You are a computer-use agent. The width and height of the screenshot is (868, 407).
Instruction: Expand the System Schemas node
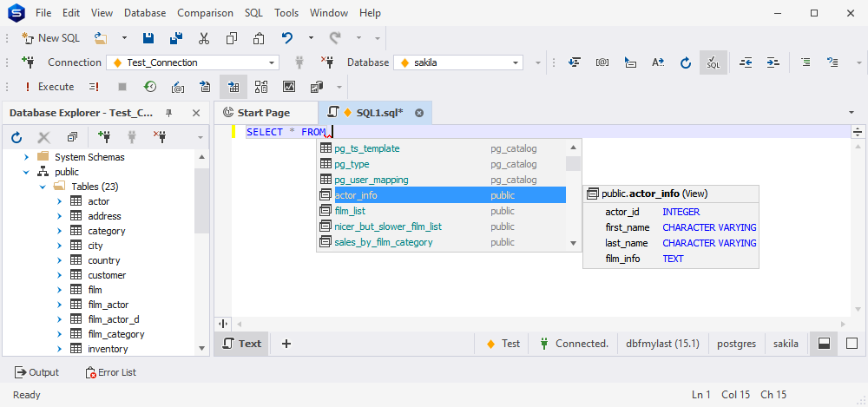[x=25, y=157]
